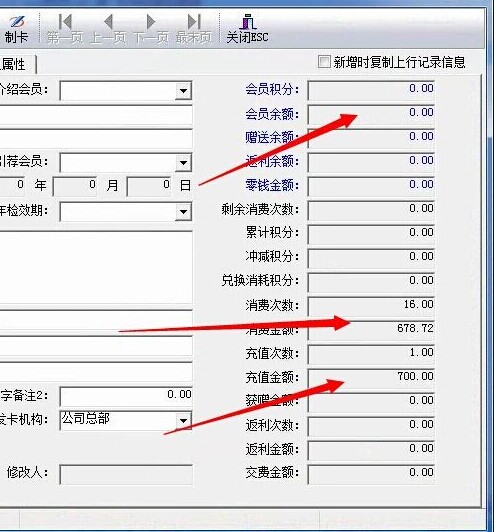Go to next page (下一页)
494x532 pixels.
coord(151,29)
